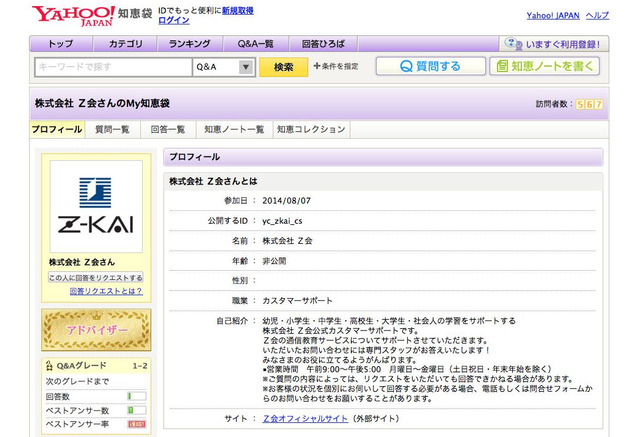The height and width of the screenshot is (437, 640).
Task: Click the 訪問者数 counter digits
Action: 589,104
